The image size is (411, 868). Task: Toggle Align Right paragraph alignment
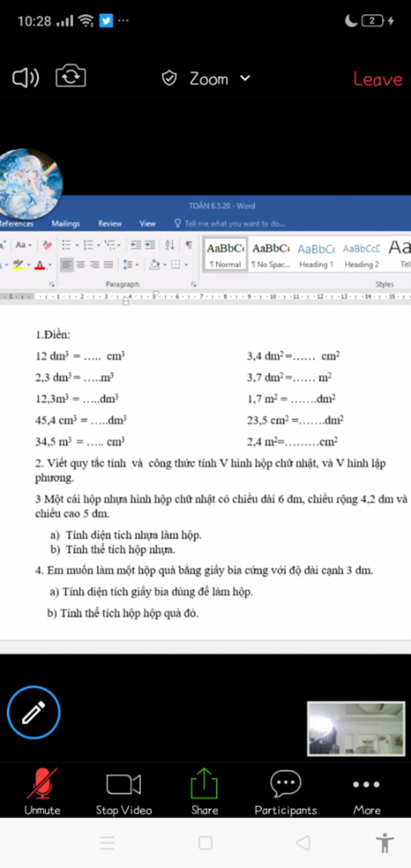(94, 265)
